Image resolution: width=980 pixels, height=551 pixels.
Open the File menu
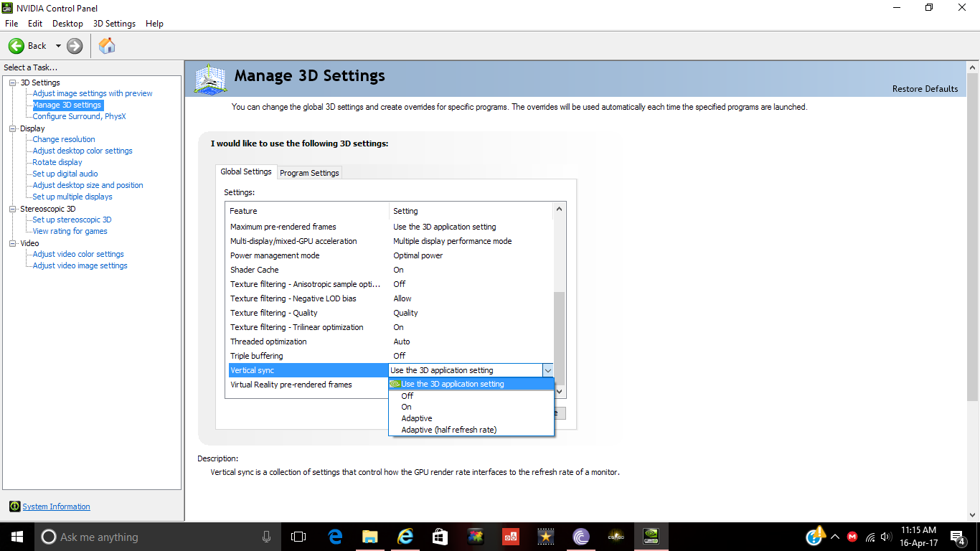pyautogui.click(x=11, y=24)
